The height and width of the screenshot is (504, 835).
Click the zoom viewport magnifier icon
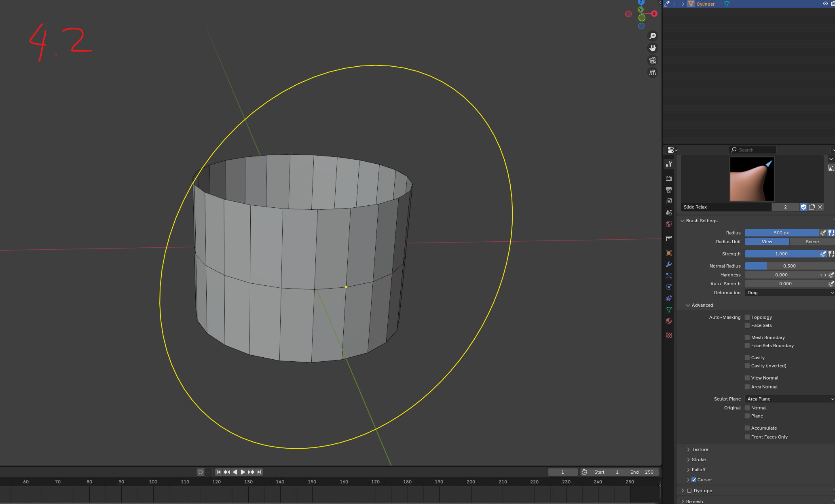(x=652, y=36)
